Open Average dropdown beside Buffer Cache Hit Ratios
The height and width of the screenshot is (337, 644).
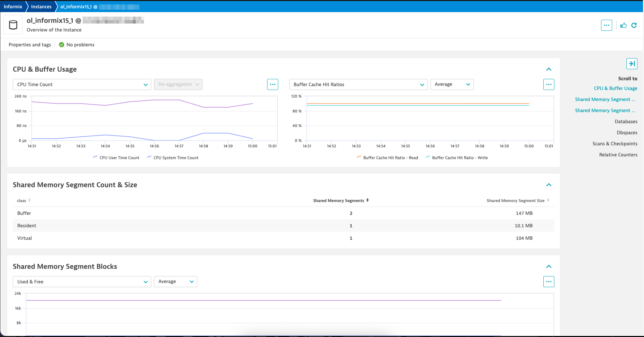tap(452, 84)
